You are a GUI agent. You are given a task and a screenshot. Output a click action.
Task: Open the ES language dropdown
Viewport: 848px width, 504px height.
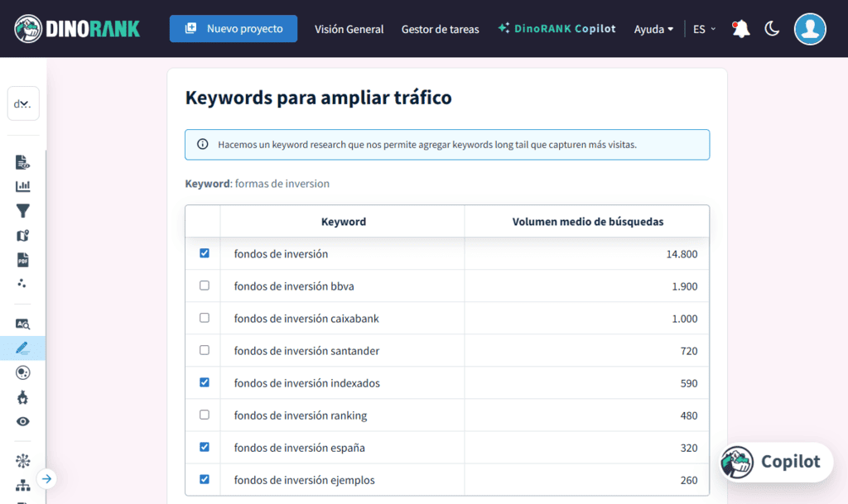click(701, 28)
